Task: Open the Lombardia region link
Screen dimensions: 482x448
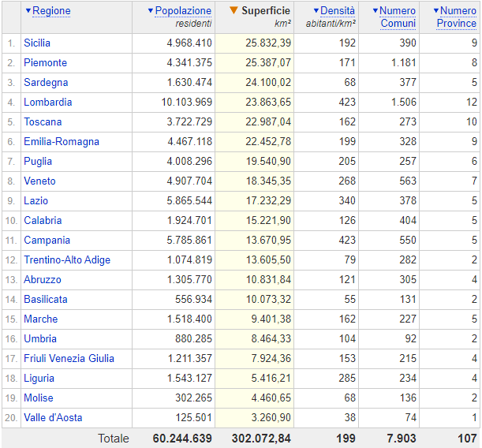Action: 47,102
